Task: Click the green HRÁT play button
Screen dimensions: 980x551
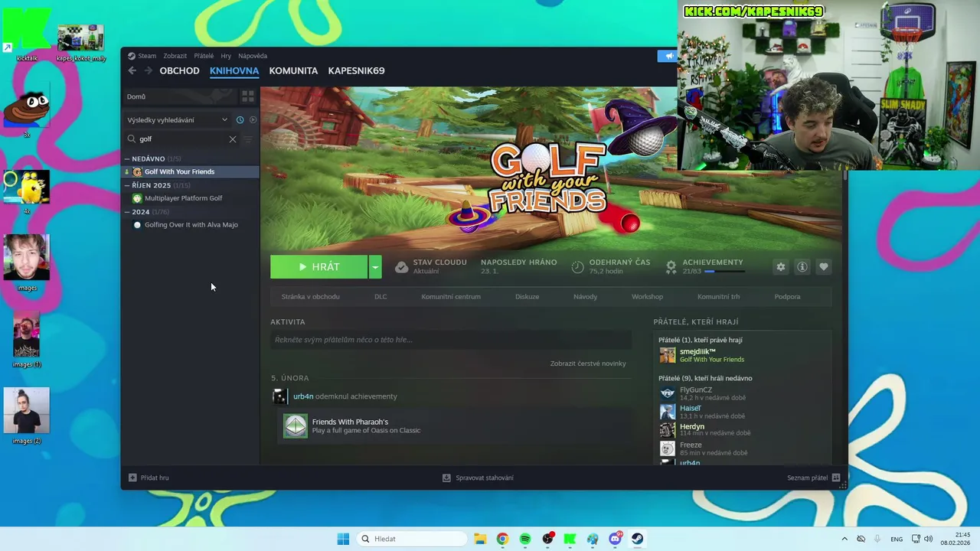Action: click(319, 266)
